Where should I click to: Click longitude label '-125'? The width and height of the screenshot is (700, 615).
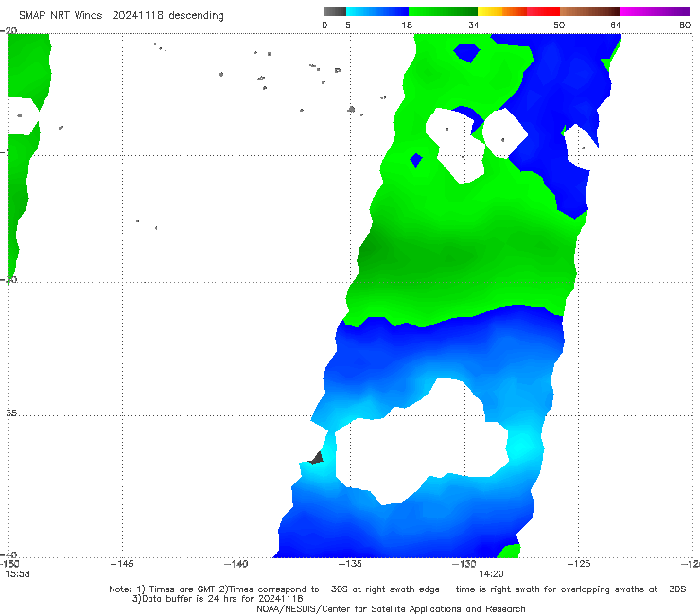[578, 564]
